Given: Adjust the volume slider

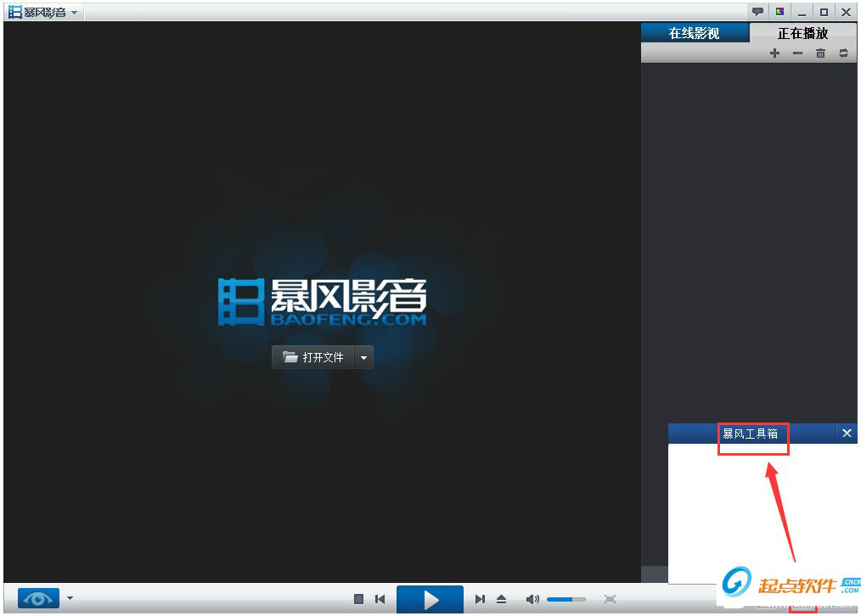Looking at the screenshot, I should click(x=566, y=600).
